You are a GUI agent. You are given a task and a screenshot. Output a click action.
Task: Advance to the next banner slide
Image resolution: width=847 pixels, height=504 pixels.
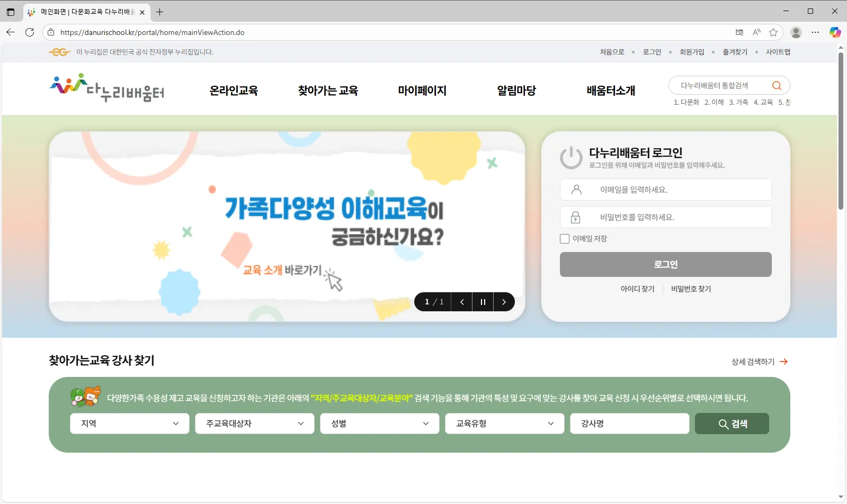504,302
